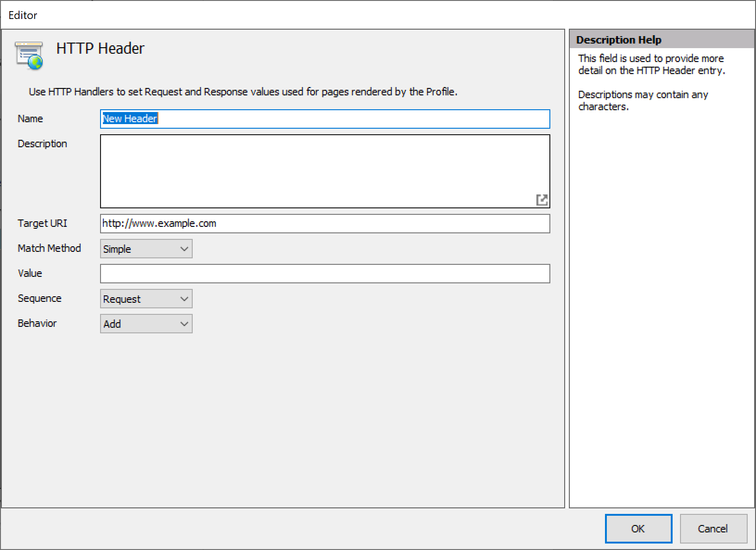Image resolution: width=756 pixels, height=550 pixels.
Task: Click the pop-out icon in the Description box
Action: 542,200
